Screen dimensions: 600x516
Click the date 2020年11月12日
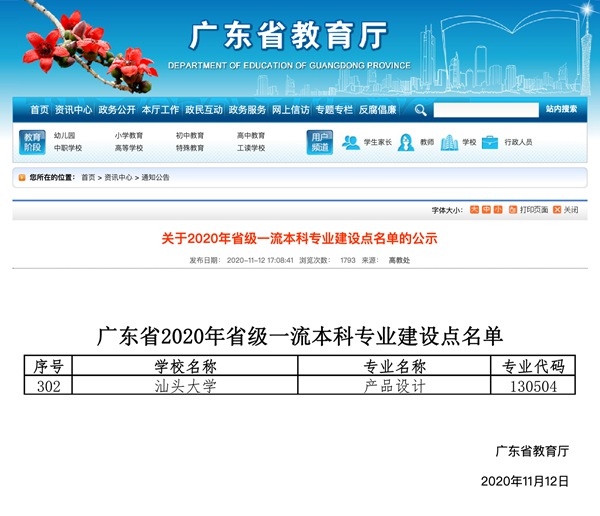[525, 481]
